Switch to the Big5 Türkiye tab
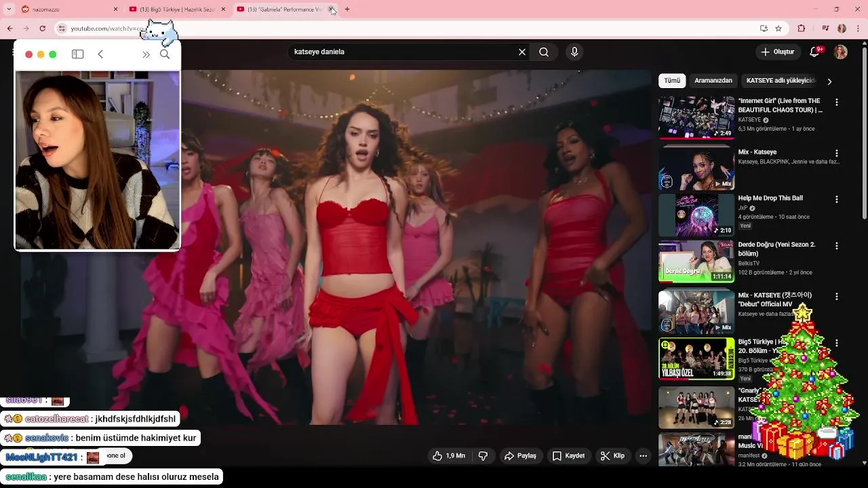This screenshot has width=868, height=488. [176, 9]
